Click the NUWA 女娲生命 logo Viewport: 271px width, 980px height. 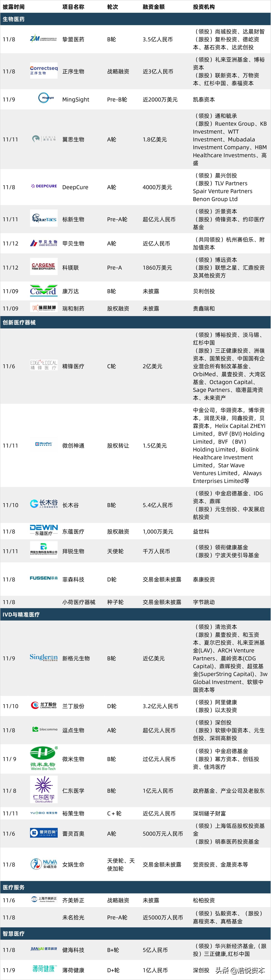click(x=44, y=864)
